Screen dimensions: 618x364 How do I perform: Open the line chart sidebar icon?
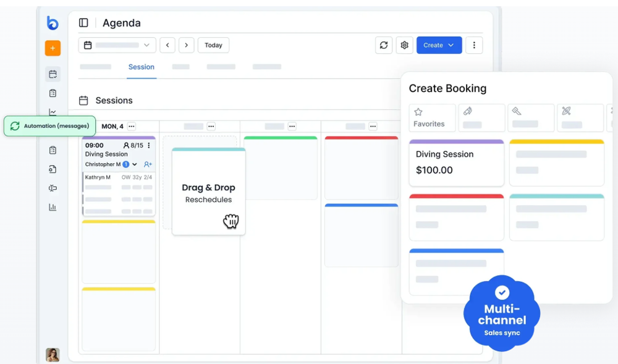[x=53, y=112]
